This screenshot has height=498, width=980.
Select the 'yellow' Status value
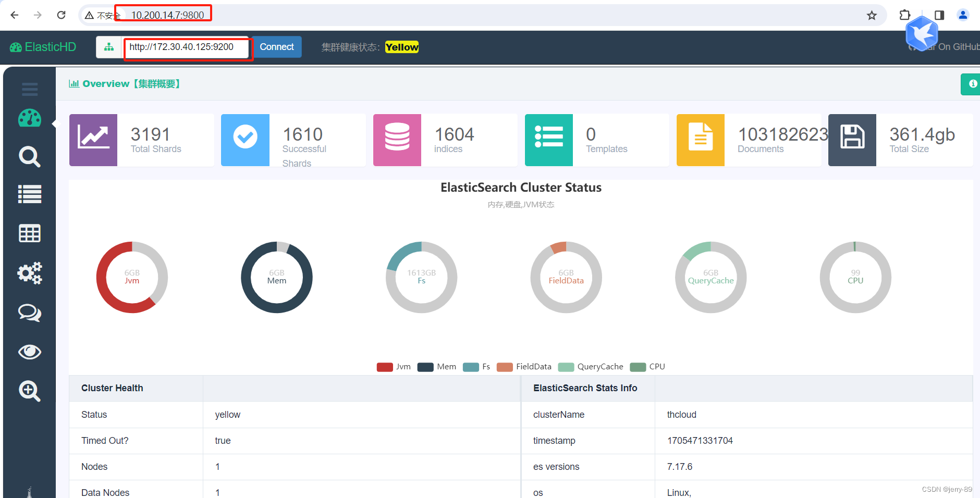[228, 415]
